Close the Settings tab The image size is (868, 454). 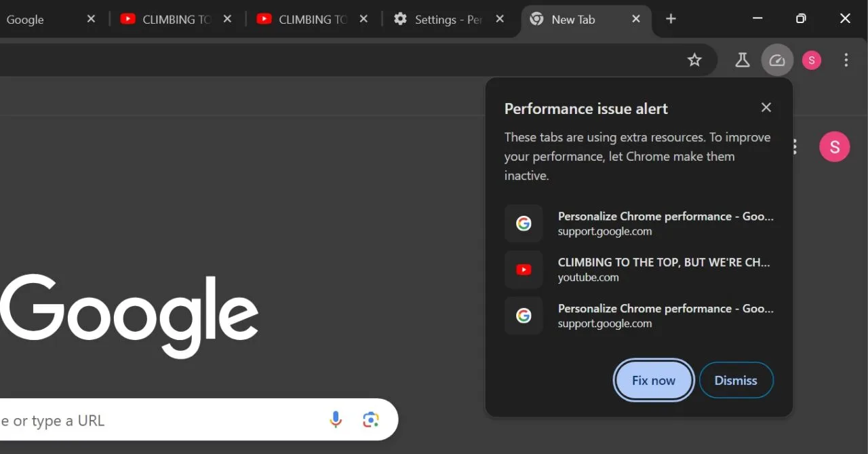[500, 19]
